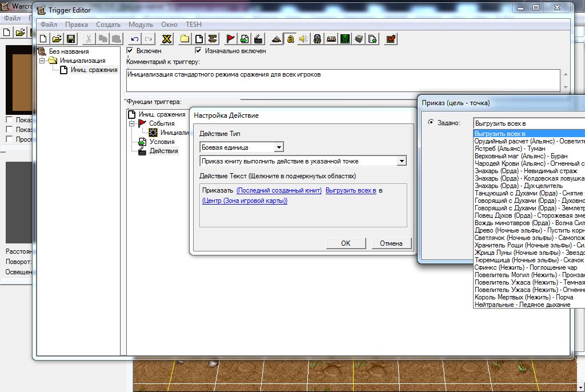Image resolution: width=585 pixels, height=392 pixels.
Task: Click the underlined Выгрузить всех в link
Action: [351, 190]
